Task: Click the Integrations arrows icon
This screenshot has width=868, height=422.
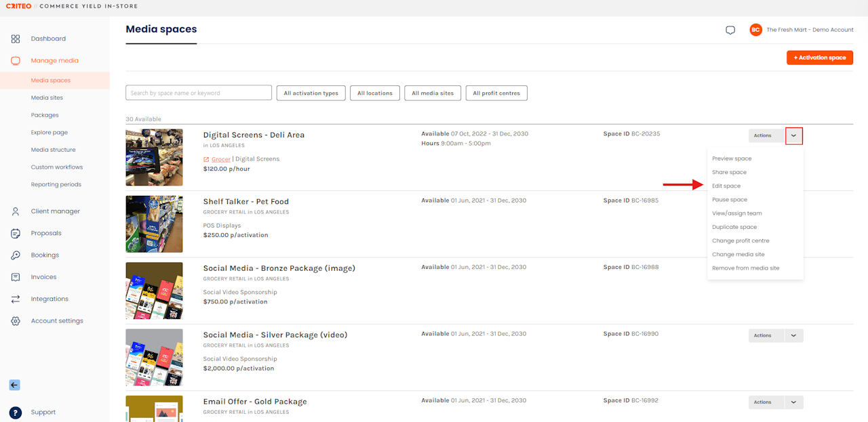Action: (16, 299)
